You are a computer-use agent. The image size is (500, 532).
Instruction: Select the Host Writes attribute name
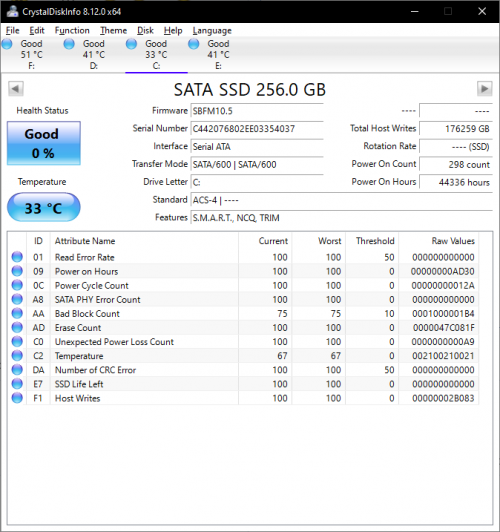click(x=78, y=398)
